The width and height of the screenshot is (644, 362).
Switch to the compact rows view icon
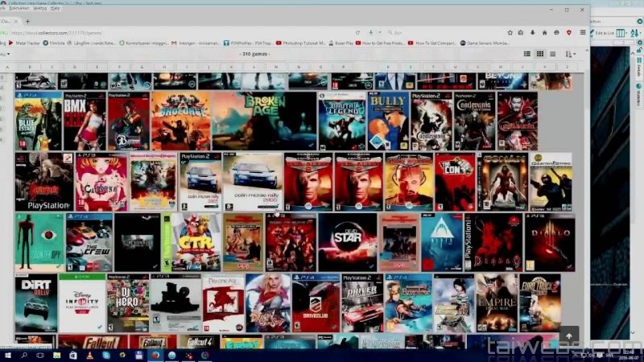(x=554, y=54)
